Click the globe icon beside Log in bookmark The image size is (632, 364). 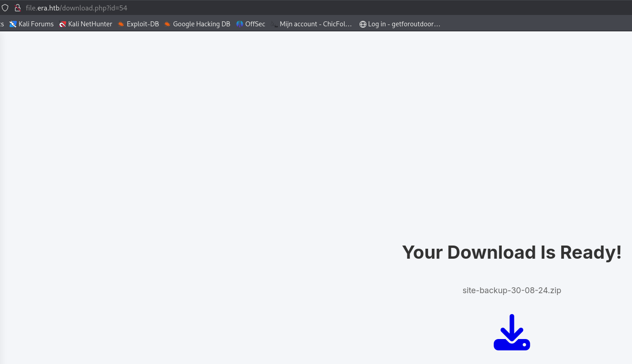tap(363, 24)
